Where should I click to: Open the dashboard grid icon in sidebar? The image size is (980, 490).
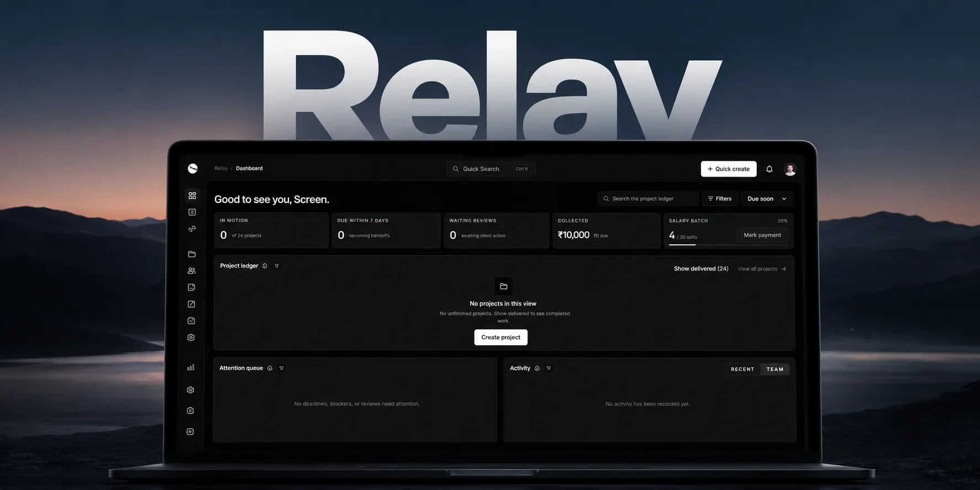point(192,196)
